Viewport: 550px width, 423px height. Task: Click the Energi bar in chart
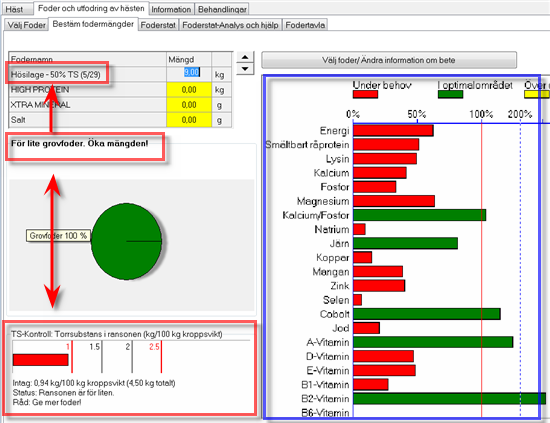(x=393, y=130)
